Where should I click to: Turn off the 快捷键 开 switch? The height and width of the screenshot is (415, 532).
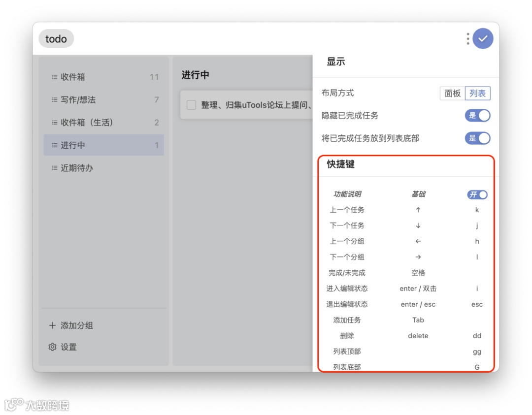point(477,194)
